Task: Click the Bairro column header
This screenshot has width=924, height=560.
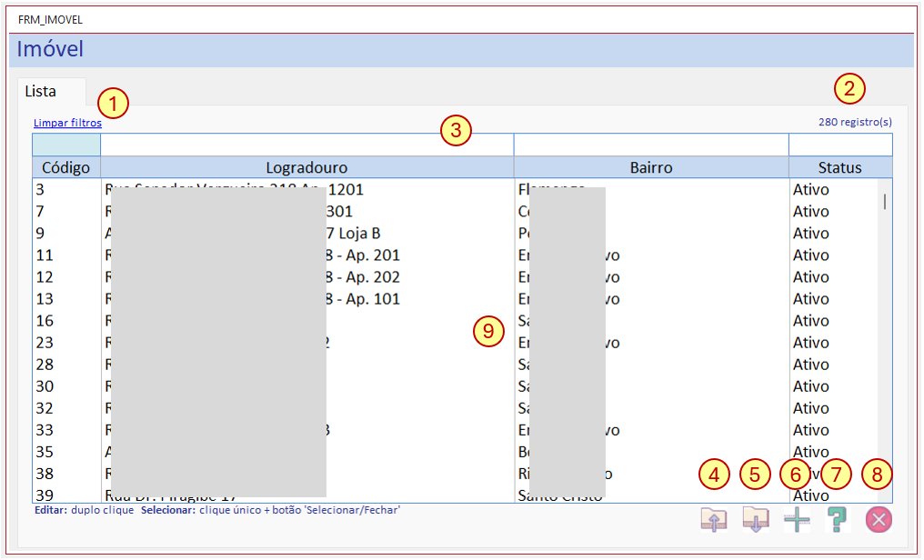Action: [x=651, y=167]
